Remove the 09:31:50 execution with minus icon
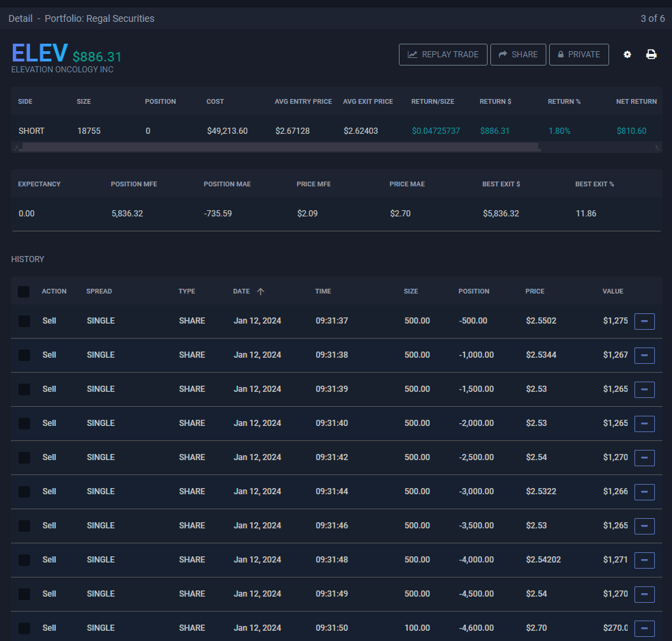 click(644, 628)
